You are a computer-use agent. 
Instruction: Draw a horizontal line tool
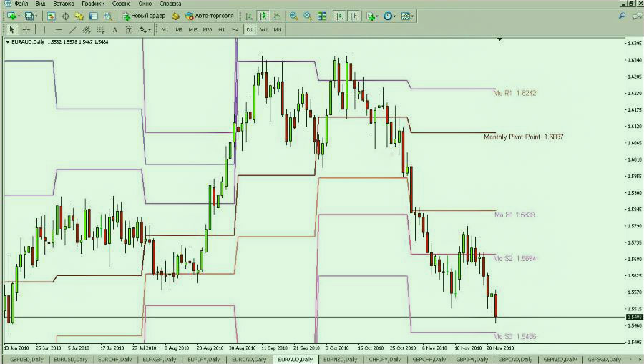pos(58,29)
